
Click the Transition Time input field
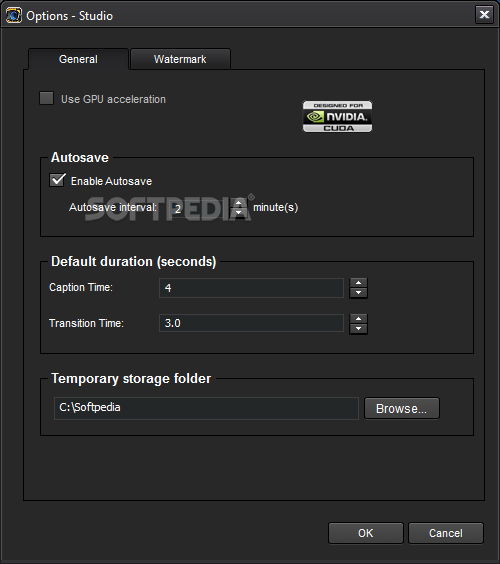coord(251,323)
